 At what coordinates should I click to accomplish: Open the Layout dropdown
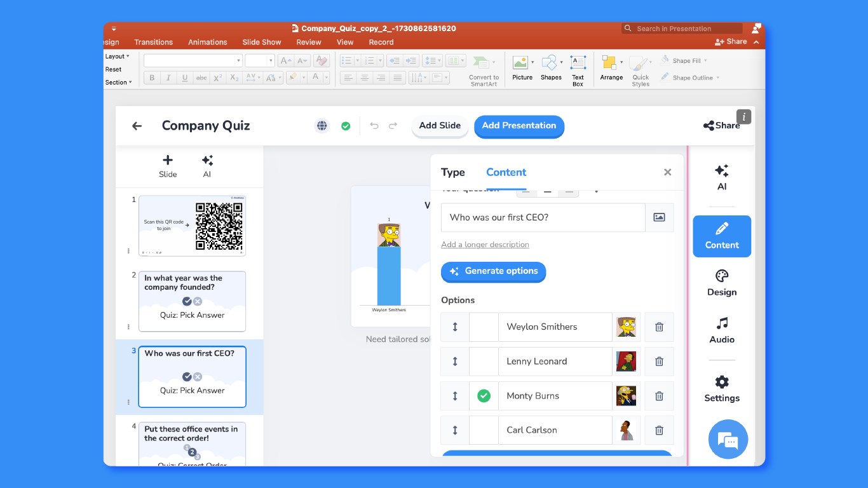118,57
